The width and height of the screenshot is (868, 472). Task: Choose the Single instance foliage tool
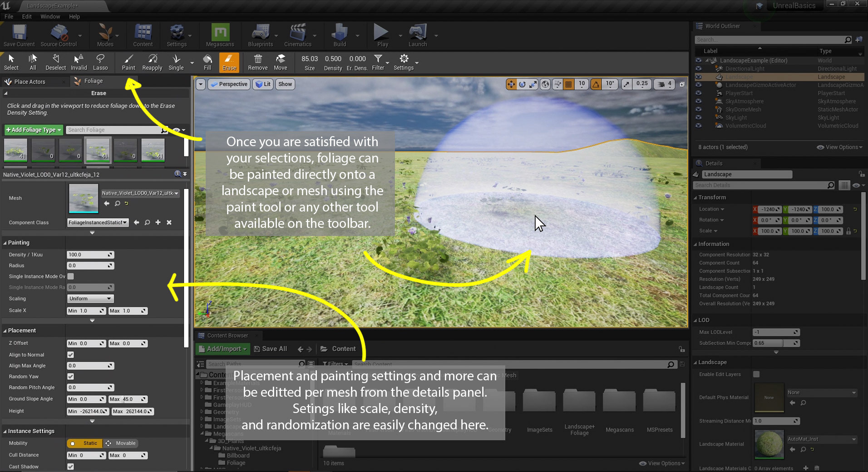point(176,63)
